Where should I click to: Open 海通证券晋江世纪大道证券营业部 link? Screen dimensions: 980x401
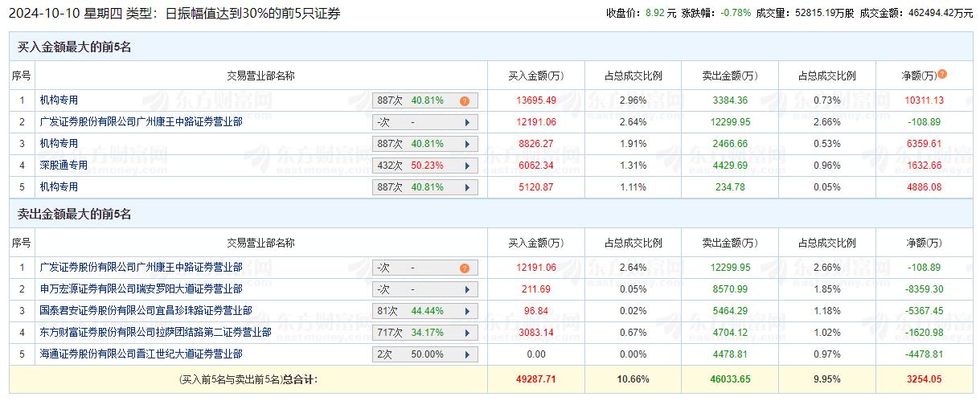(x=141, y=354)
